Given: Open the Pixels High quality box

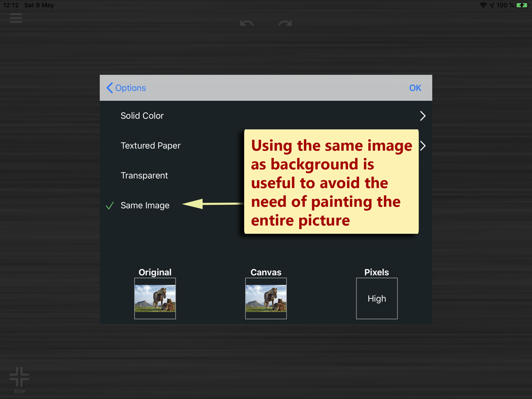Looking at the screenshot, I should tap(377, 298).
